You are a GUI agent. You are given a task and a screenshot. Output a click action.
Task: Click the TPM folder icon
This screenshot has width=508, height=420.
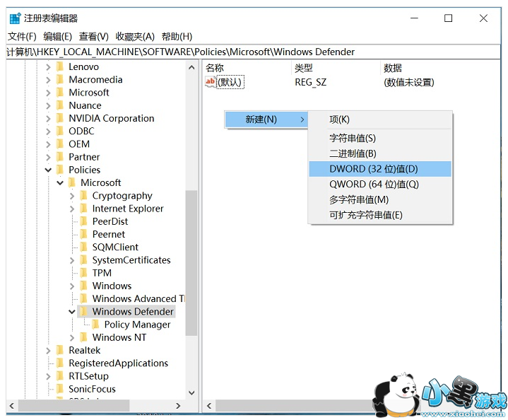coord(83,273)
